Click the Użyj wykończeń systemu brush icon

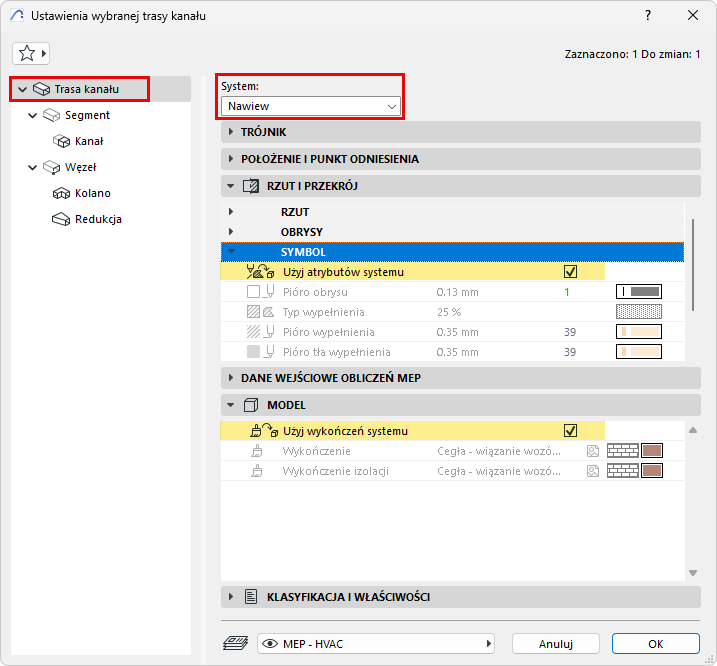[x=264, y=430]
